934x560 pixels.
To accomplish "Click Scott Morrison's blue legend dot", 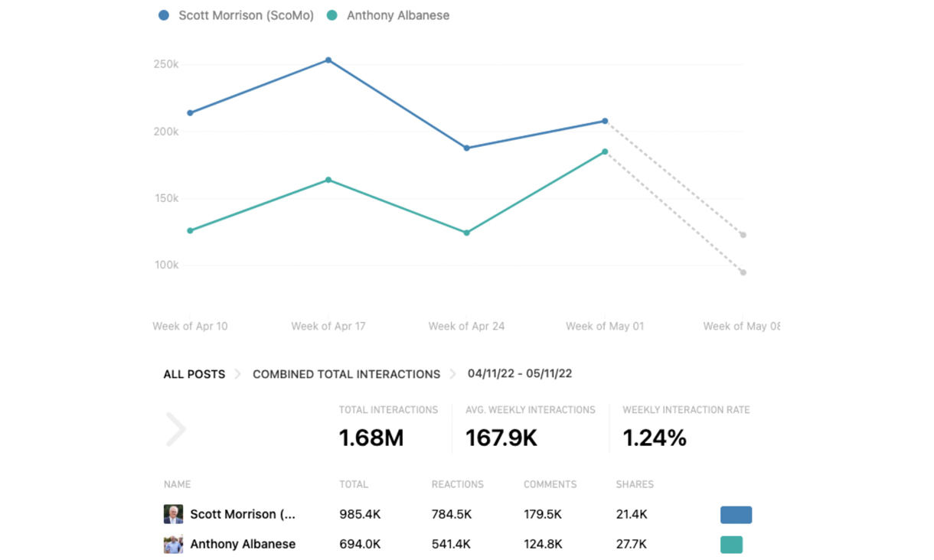I will click(x=164, y=15).
